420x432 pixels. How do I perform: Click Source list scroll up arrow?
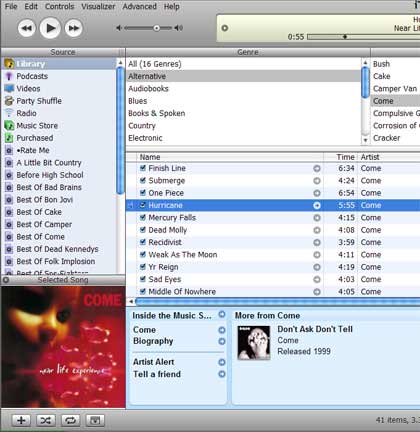click(x=120, y=63)
